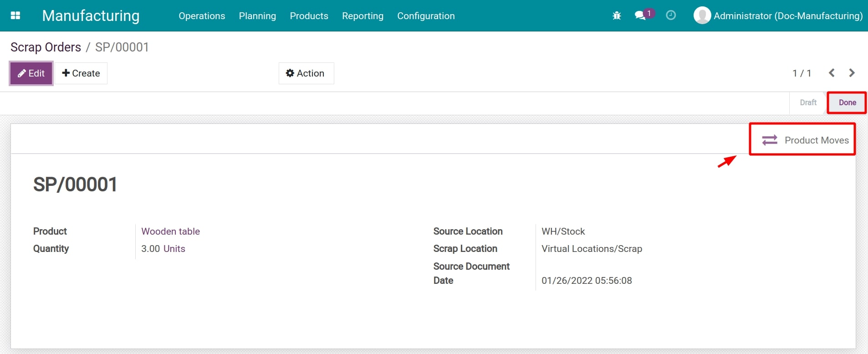Image resolution: width=868 pixels, height=354 pixels.
Task: Open the activities clock icon
Action: click(670, 15)
